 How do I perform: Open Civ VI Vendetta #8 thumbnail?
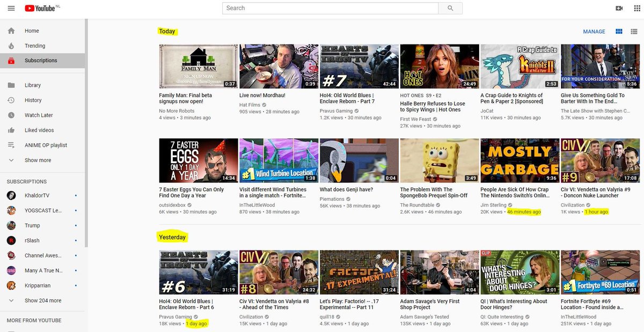coord(279,272)
